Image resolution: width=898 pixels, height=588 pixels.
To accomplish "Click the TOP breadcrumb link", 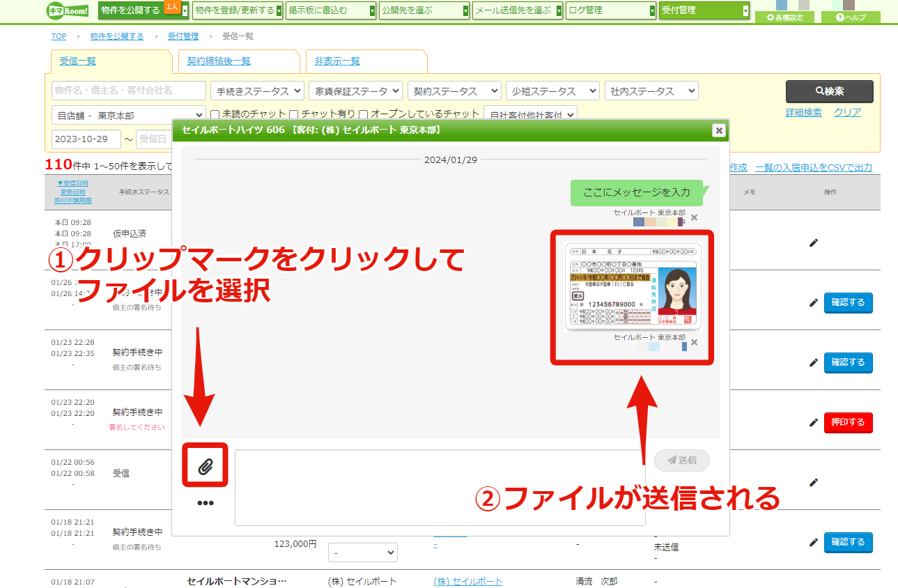I will coord(59,36).
